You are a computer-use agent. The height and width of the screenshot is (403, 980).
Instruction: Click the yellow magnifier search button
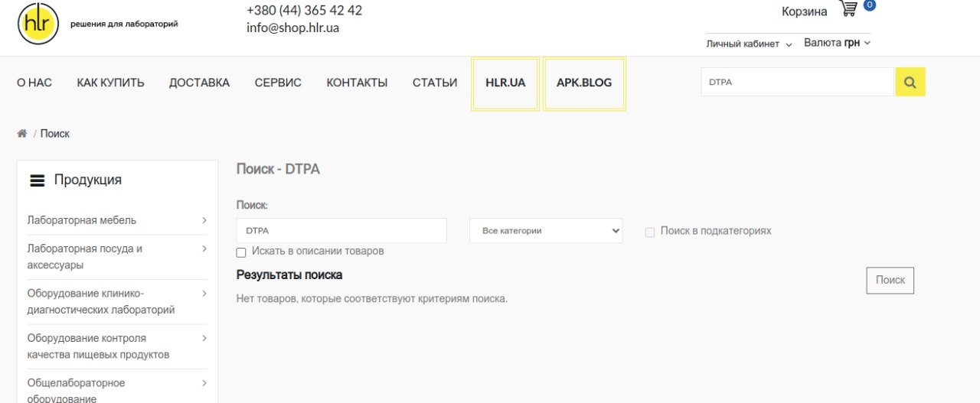click(910, 82)
